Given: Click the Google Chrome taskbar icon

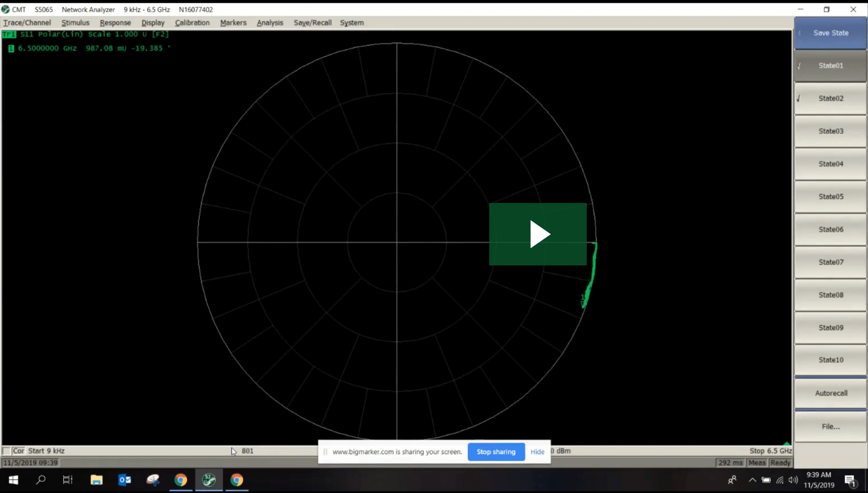Looking at the screenshot, I should coord(180,479).
